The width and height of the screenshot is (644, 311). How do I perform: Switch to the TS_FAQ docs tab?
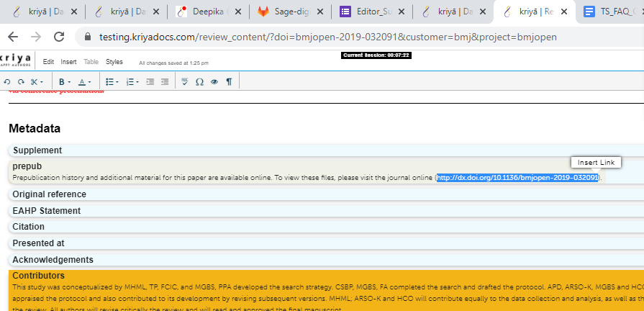pyautogui.click(x=612, y=12)
